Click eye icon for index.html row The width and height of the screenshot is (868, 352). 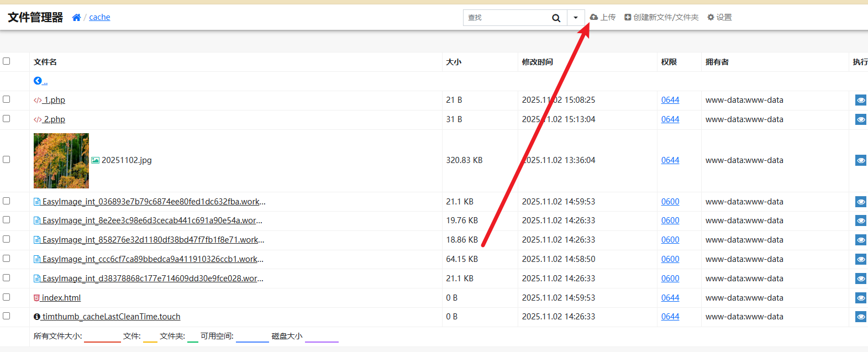(x=860, y=298)
